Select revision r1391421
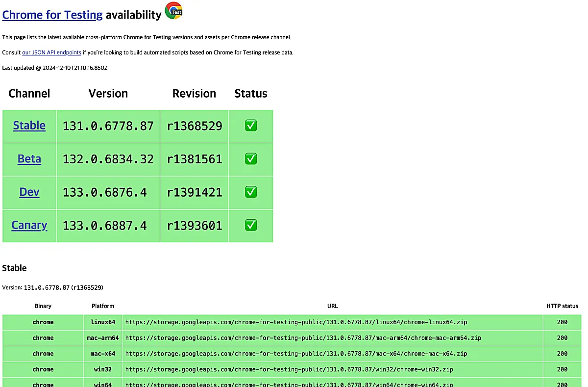The image size is (588, 387). 195,192
